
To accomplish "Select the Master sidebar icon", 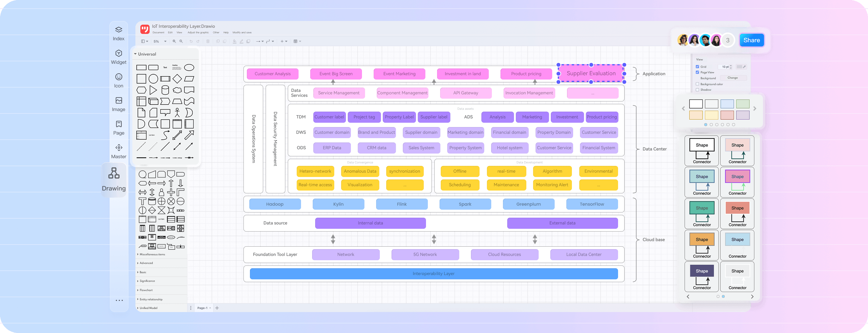I will tap(119, 151).
